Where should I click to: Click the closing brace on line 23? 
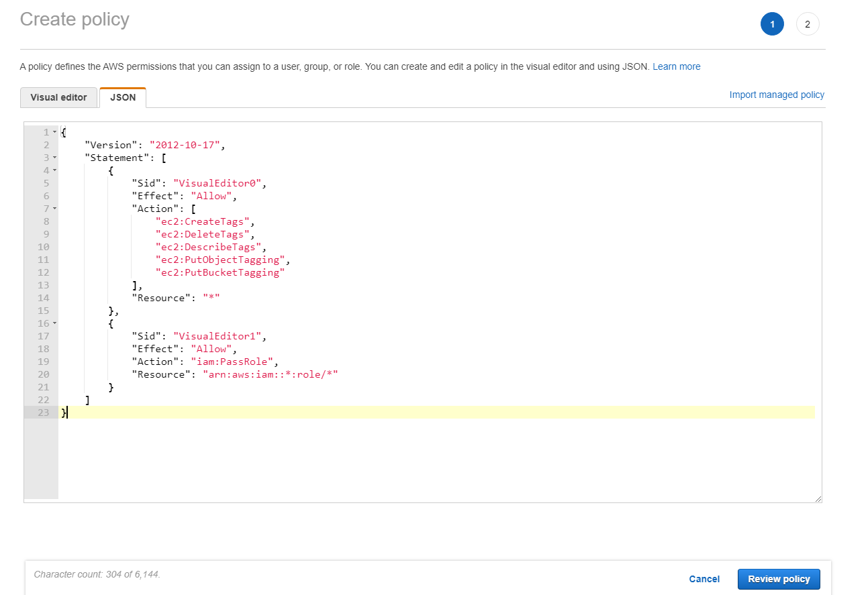(x=62, y=413)
